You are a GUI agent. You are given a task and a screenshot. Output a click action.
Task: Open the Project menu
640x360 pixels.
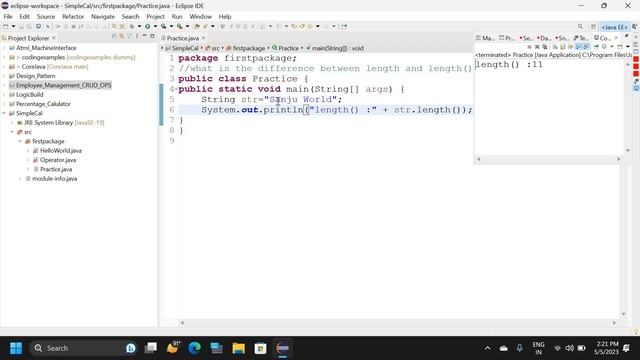coord(155,16)
